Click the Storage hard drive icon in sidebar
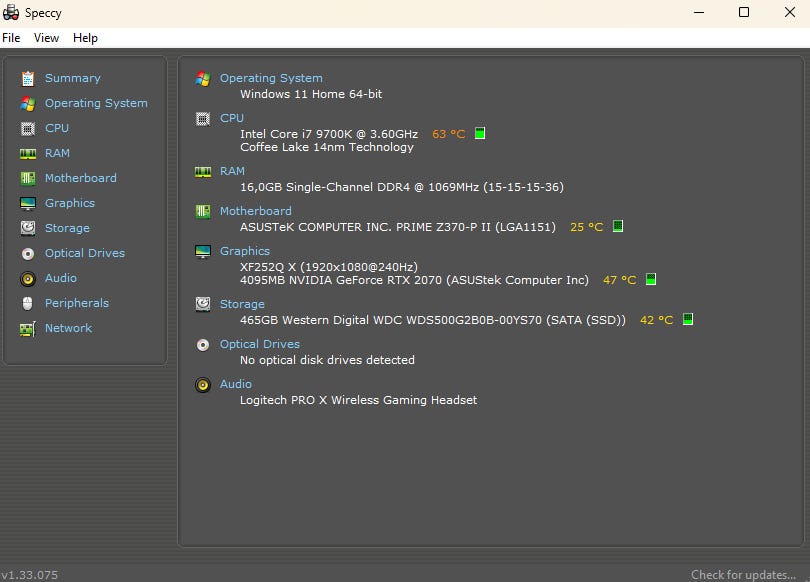810x582 pixels. tap(28, 228)
